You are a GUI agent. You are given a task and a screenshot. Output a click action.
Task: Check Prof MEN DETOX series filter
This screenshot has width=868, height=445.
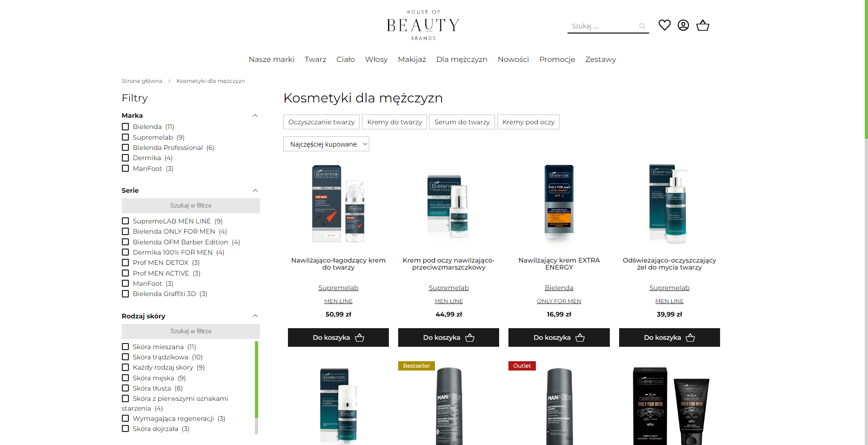pos(126,263)
